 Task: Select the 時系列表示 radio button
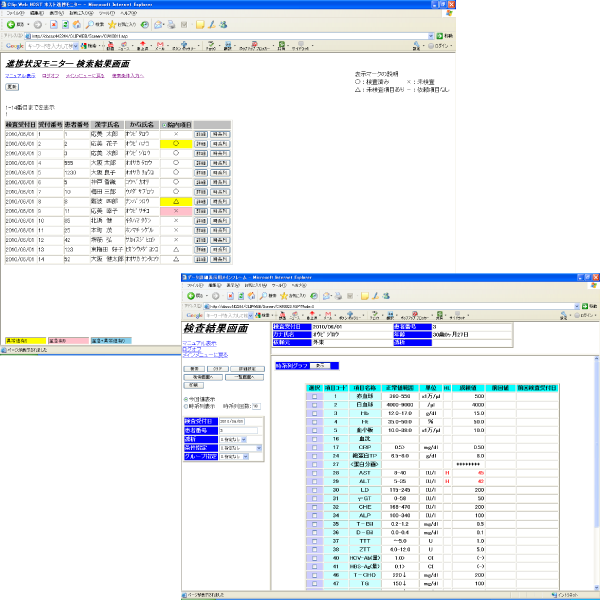[185, 406]
